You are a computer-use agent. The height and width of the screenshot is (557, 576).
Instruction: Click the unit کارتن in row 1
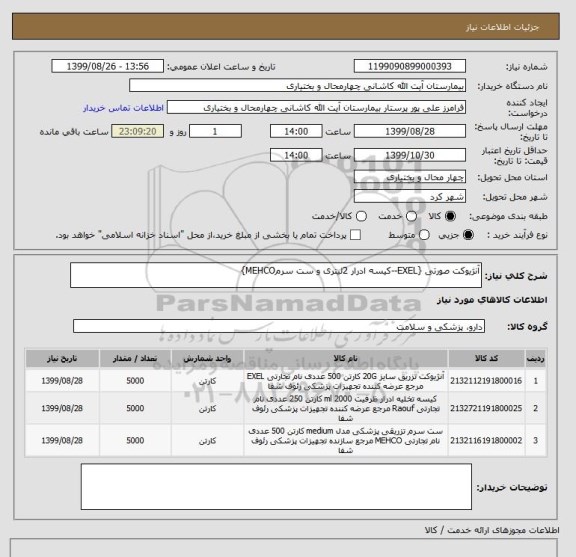(x=207, y=381)
